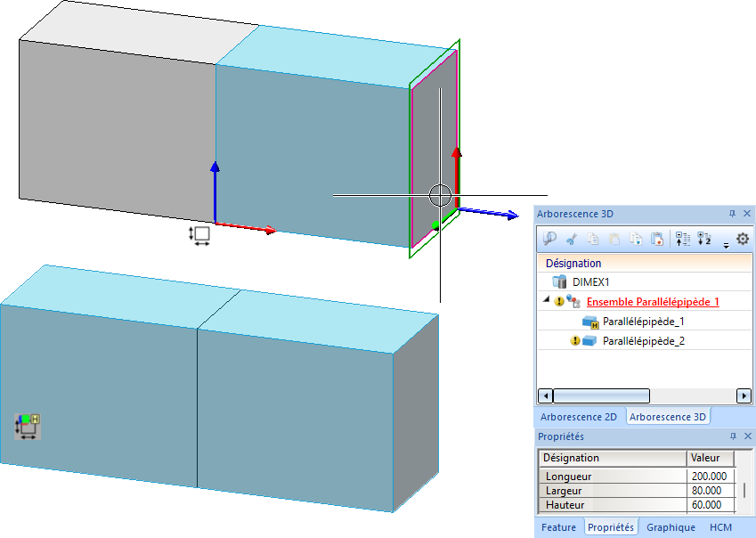
Task: Click the Désignation header in Propriétés table
Action: click(613, 458)
